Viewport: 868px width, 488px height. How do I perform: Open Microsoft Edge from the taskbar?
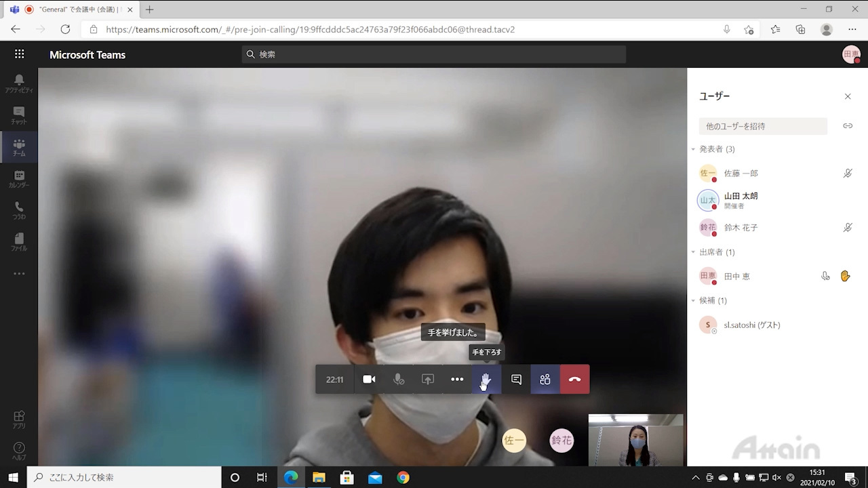291,478
